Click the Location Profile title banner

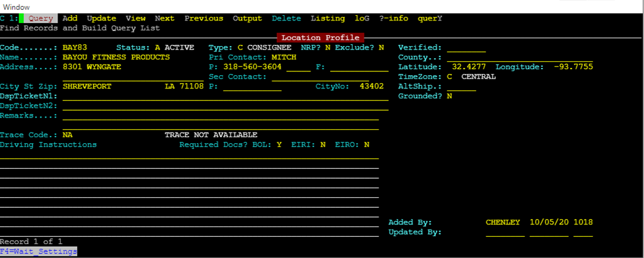tap(320, 38)
